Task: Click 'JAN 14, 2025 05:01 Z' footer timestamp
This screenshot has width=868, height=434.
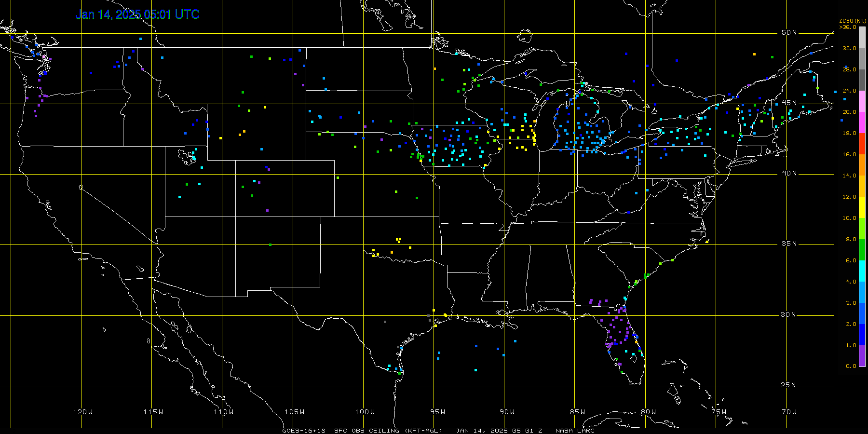Action: [x=499, y=431]
